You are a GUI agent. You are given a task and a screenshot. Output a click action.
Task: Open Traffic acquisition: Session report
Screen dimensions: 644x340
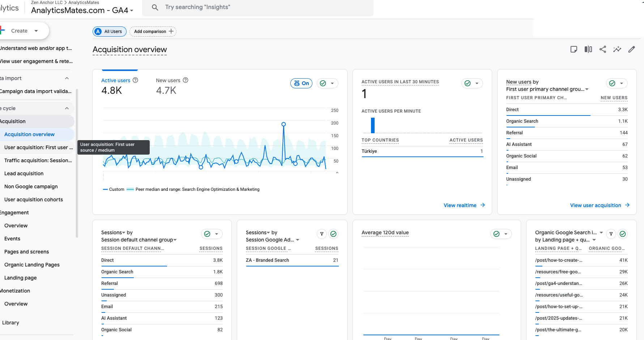[x=37, y=160]
